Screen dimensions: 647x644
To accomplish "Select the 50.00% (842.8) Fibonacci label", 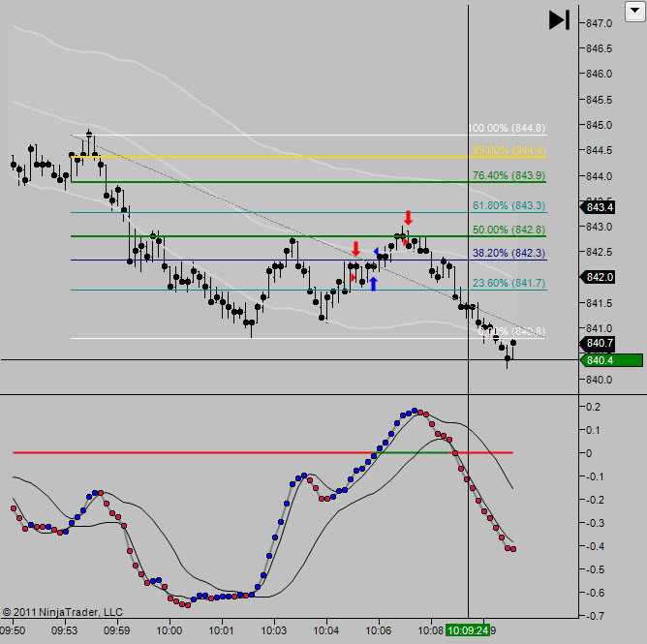I will coord(508,230).
